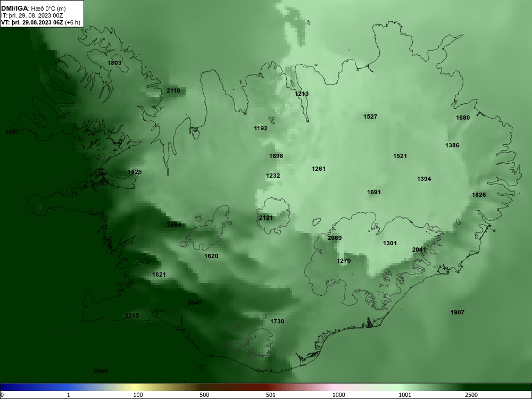Click the map value 1270
532x399 pixels.
(x=344, y=261)
